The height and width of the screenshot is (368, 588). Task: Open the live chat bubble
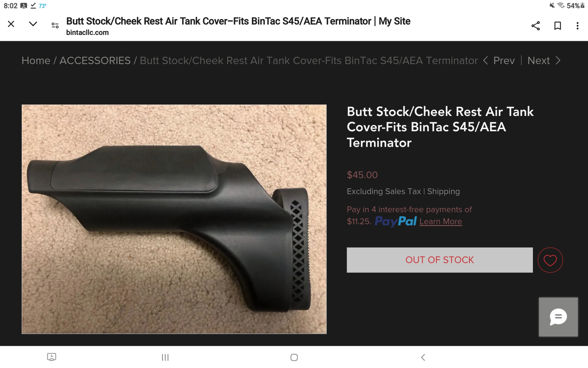pos(558,317)
